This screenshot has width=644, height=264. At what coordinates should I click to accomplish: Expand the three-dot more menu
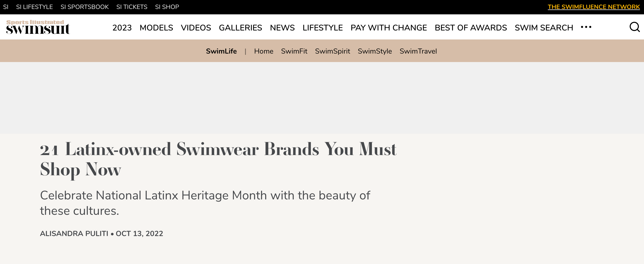coord(586,27)
